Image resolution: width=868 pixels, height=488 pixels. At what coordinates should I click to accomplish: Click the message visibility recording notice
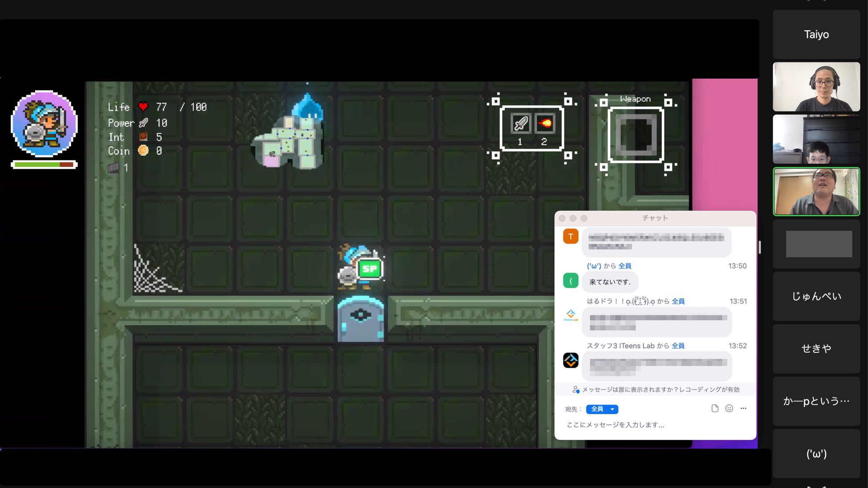pyautogui.click(x=656, y=390)
